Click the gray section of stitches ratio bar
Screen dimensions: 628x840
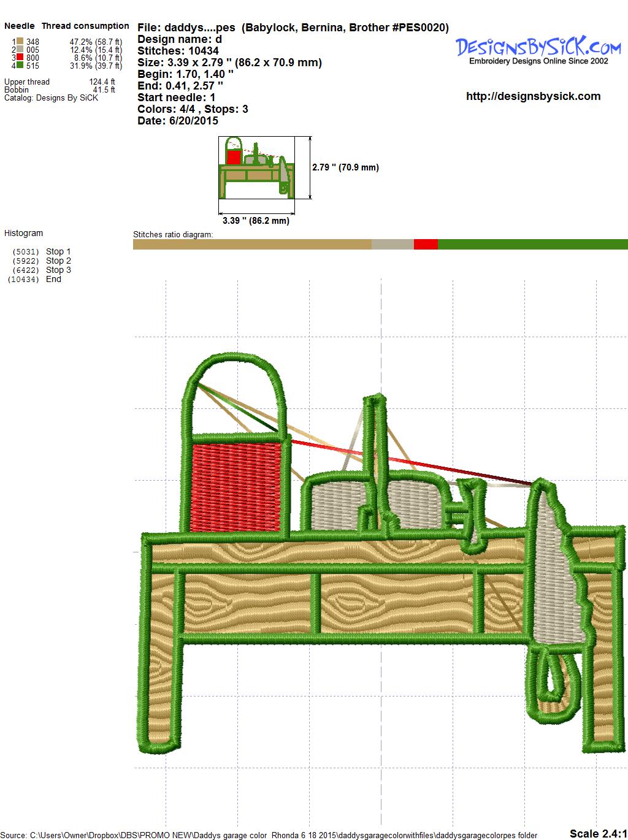click(x=392, y=245)
